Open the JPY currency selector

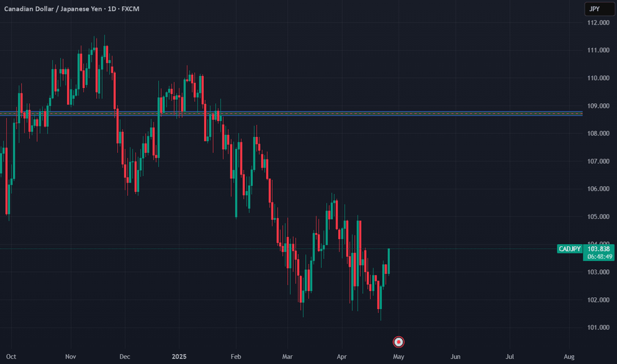coord(599,9)
